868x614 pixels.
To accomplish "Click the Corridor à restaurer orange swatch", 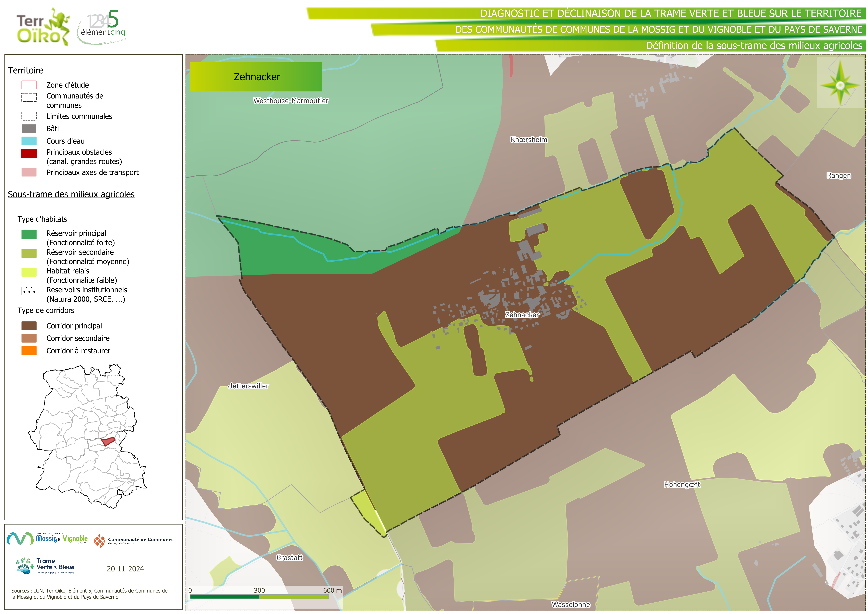I will pos(29,351).
